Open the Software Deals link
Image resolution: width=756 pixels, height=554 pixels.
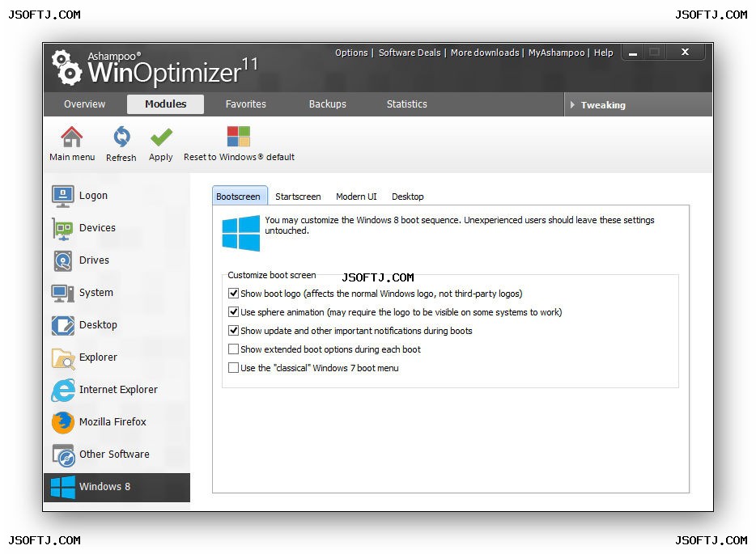(410, 53)
